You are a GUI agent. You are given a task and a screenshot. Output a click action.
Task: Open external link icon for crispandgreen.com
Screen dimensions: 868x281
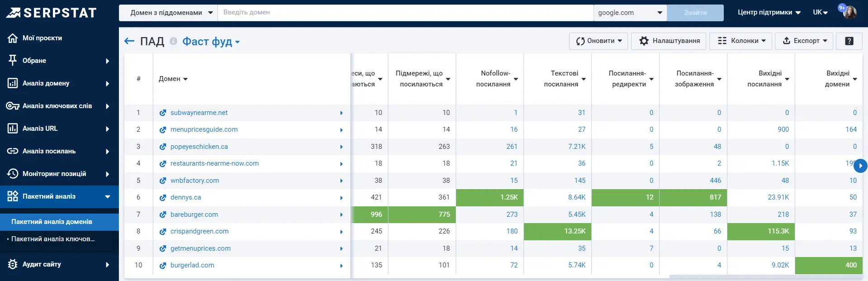[163, 232]
